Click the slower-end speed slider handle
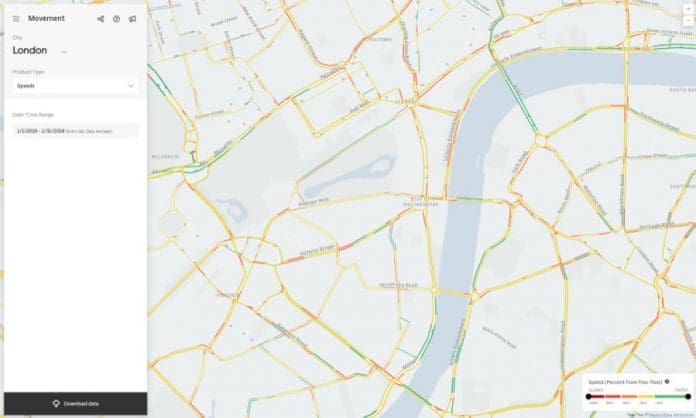The image size is (696, 418). (x=589, y=396)
